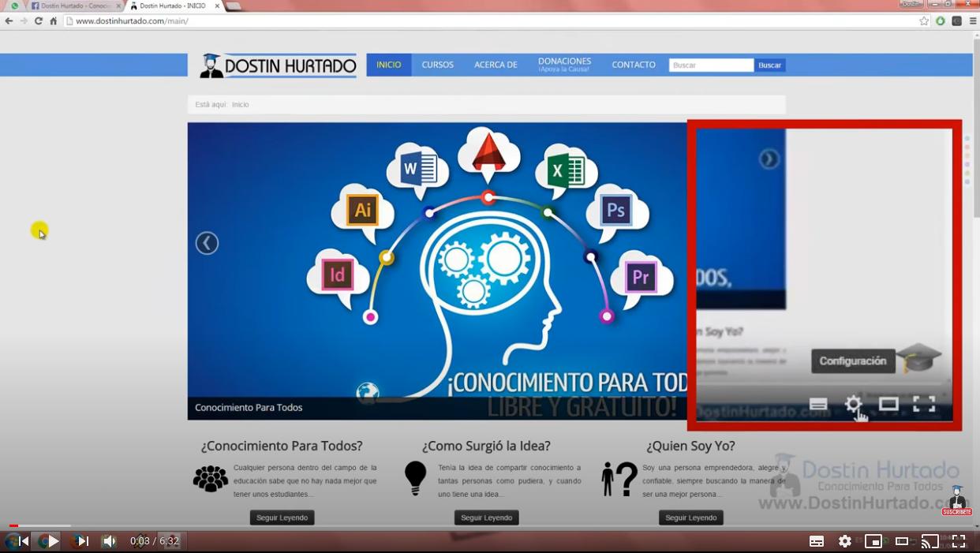
Task: Click Seguir Leyendo under Como Surgió la Idea
Action: [486, 518]
